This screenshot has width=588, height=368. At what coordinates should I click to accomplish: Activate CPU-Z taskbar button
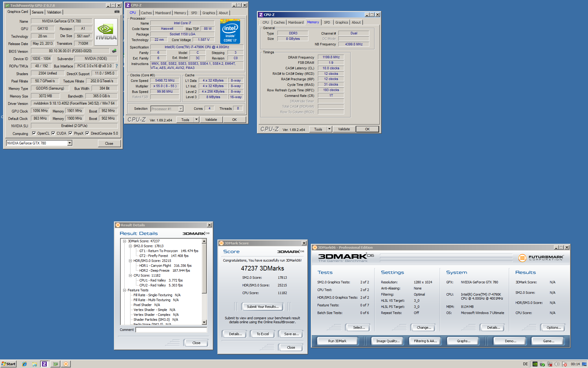[x=44, y=364]
